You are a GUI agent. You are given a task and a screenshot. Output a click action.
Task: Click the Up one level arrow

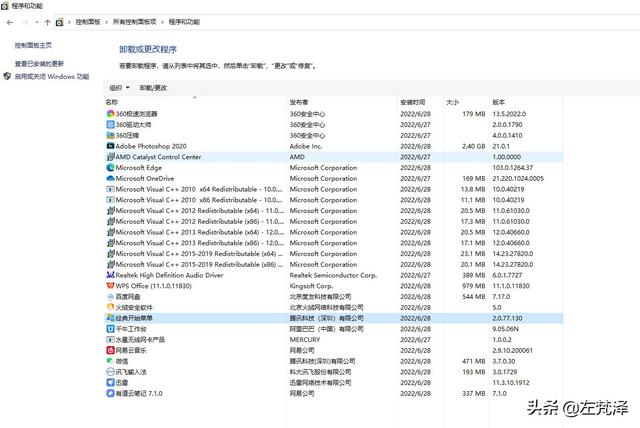pyautogui.click(x=47, y=22)
